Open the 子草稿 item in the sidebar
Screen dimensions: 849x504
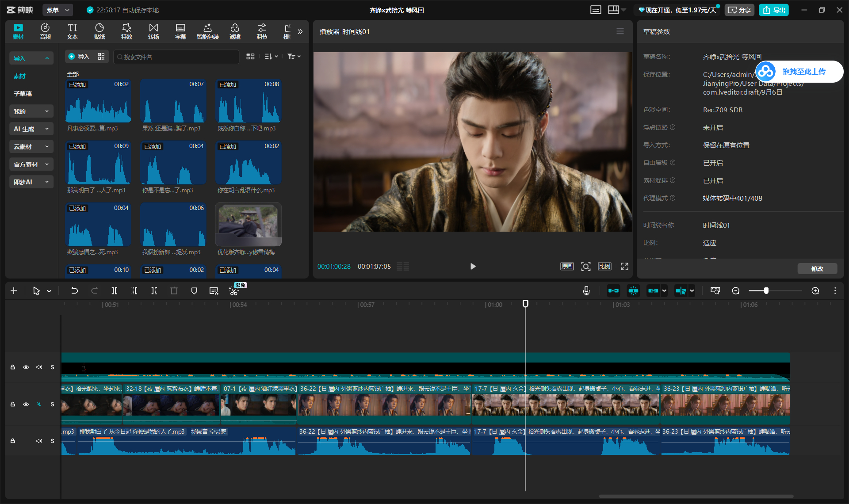pos(23,93)
